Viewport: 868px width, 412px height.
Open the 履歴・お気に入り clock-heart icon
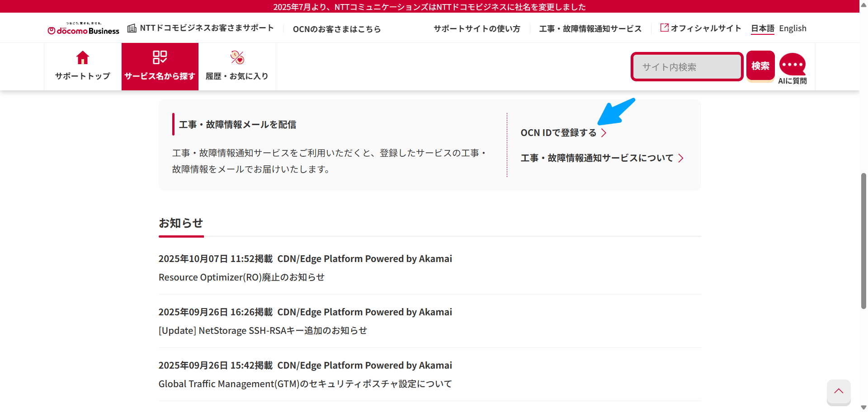[237, 57]
